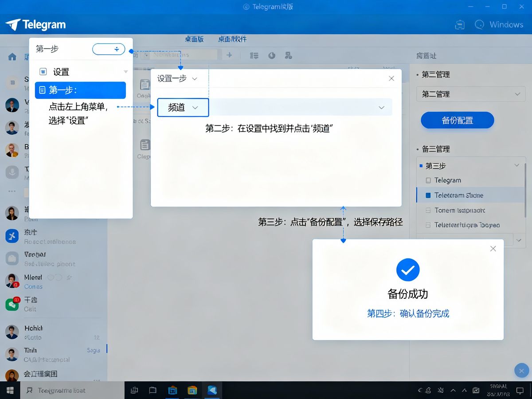Click the pie chart icon in toolbar

point(272,55)
